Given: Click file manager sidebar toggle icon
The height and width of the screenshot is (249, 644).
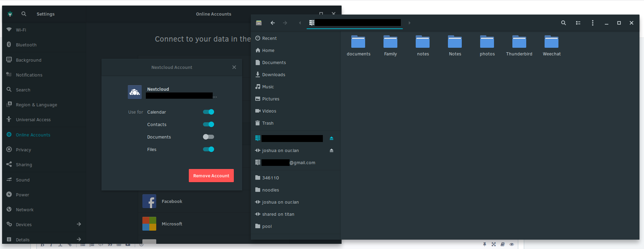Looking at the screenshot, I should pos(259,23).
